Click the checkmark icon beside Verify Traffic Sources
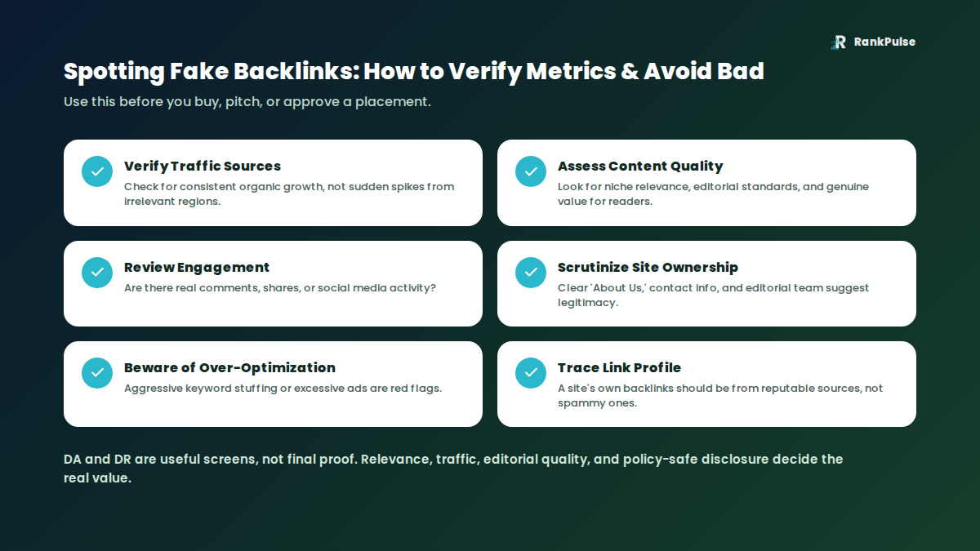Screen dimensions: 980x551 [97, 171]
